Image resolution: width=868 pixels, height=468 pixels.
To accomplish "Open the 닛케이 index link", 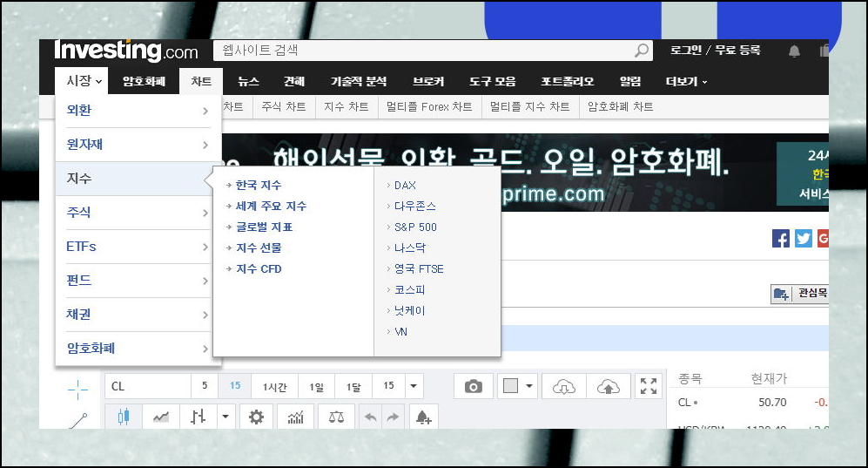I will coord(410,311).
